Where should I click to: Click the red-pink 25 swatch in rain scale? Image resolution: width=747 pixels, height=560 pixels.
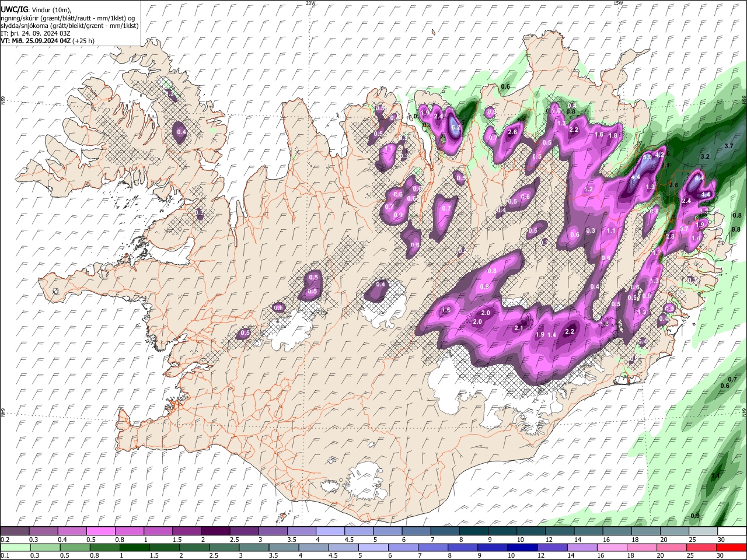point(702,547)
